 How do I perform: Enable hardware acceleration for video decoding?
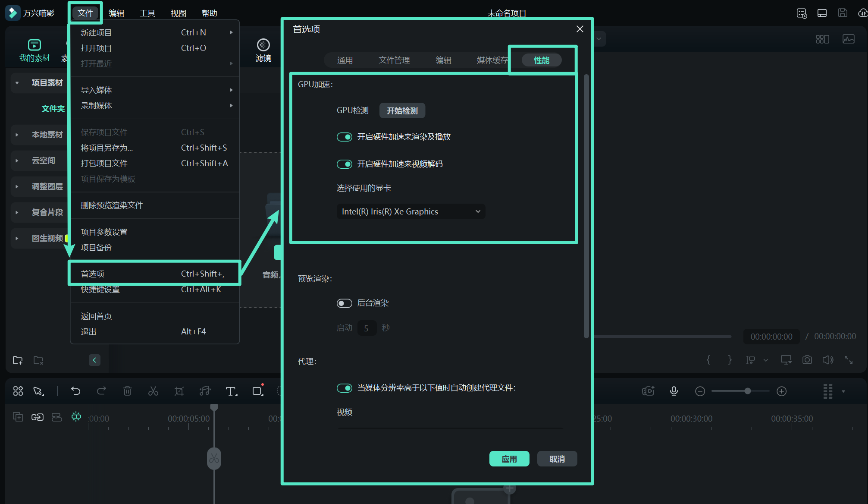(x=345, y=164)
